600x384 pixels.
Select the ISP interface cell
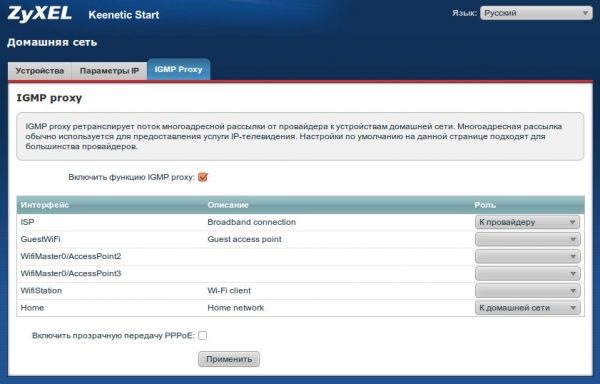(28, 222)
